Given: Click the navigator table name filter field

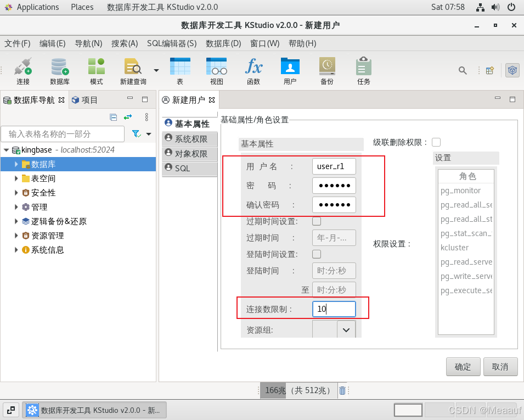Looking at the screenshot, I should [63, 134].
